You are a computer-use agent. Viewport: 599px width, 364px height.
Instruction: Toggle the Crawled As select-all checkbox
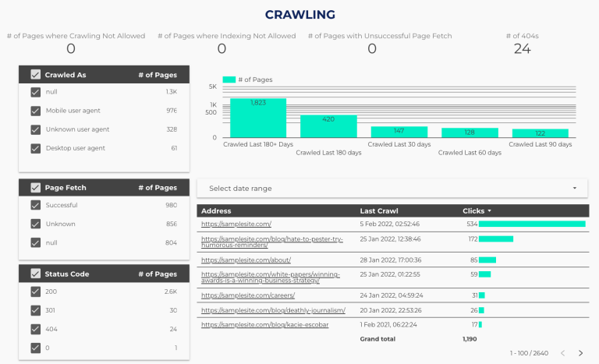35,75
